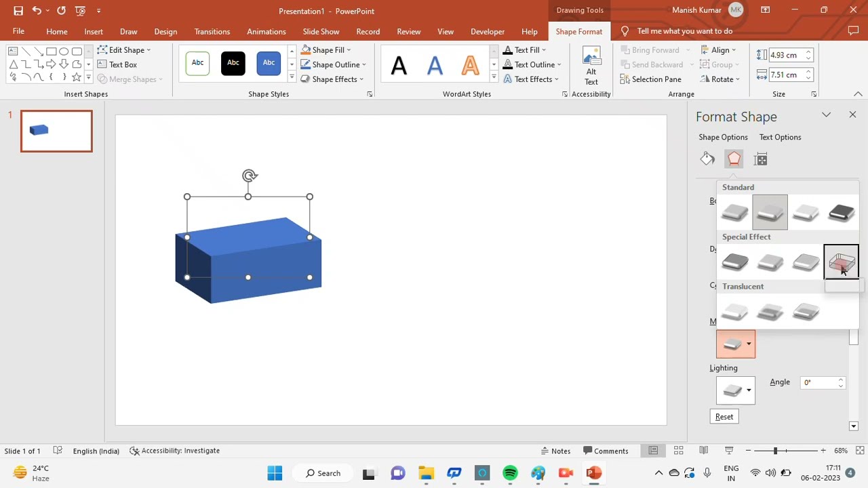This screenshot has height=488, width=868.
Task: Open the Rotate dropdown
Action: coord(720,79)
